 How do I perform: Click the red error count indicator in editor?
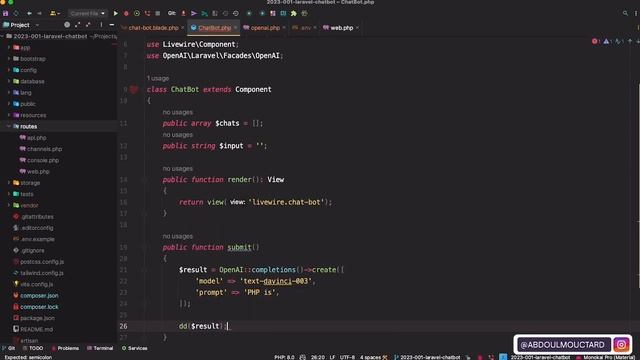pos(596,41)
